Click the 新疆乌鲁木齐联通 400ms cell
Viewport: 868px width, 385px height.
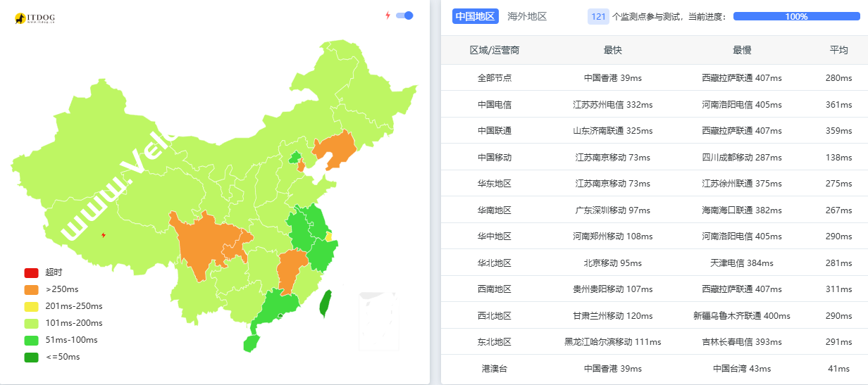742,315
